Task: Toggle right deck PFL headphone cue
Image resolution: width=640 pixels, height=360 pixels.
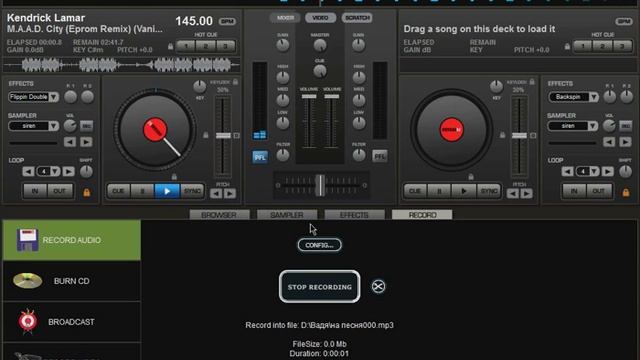Action: click(380, 156)
